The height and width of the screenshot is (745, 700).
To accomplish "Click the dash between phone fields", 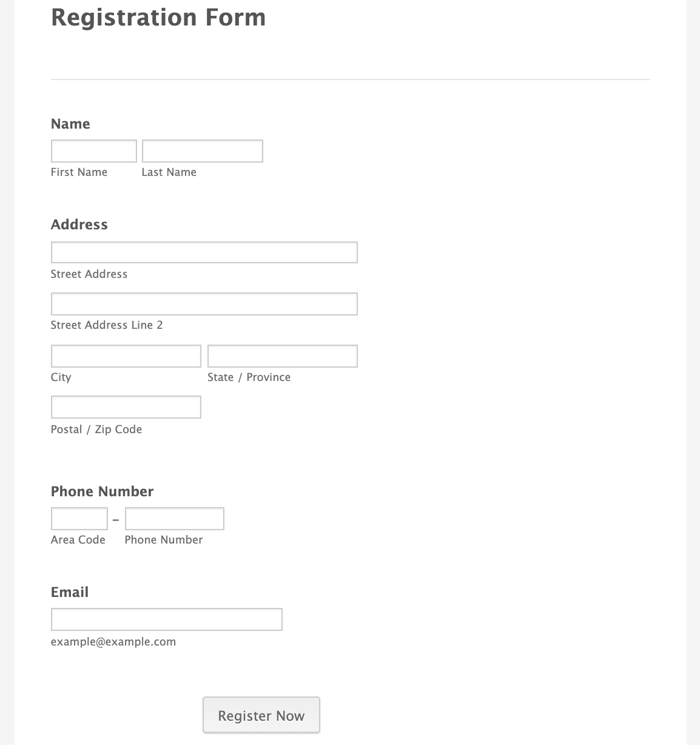I will 116,518.
